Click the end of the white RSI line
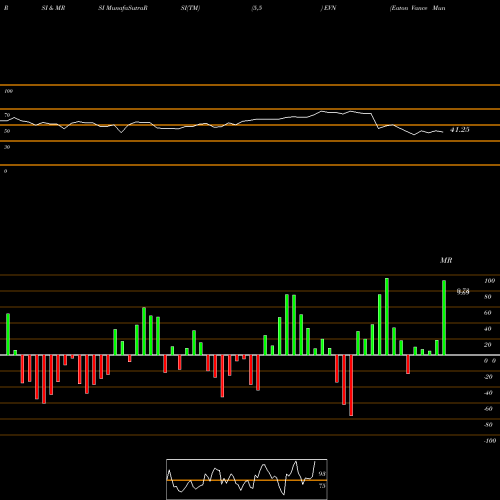Screen dimensions: 500x500 (x=443, y=132)
